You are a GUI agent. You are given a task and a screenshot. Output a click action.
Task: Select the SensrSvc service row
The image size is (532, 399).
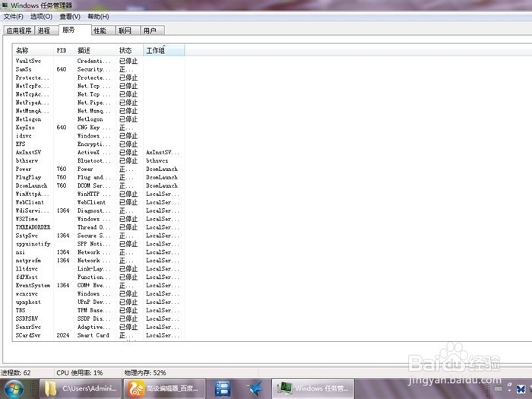(x=99, y=327)
